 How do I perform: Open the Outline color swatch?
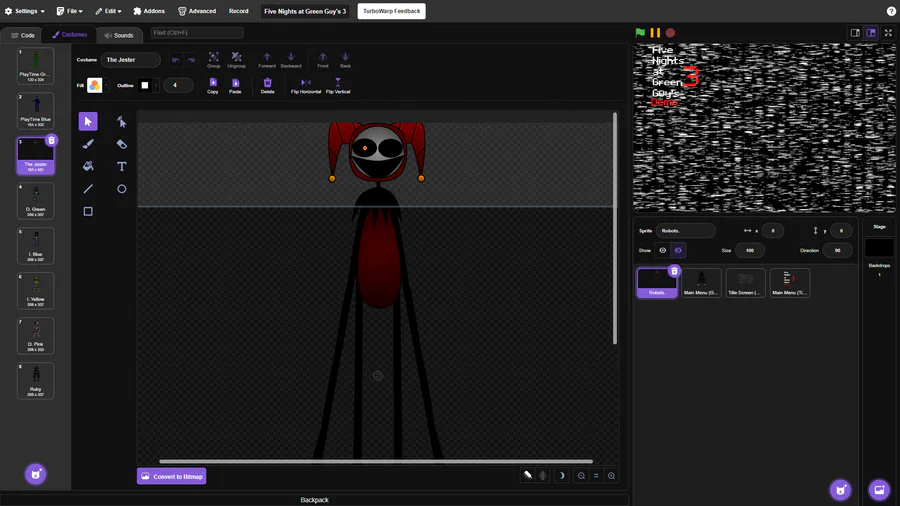pos(145,85)
